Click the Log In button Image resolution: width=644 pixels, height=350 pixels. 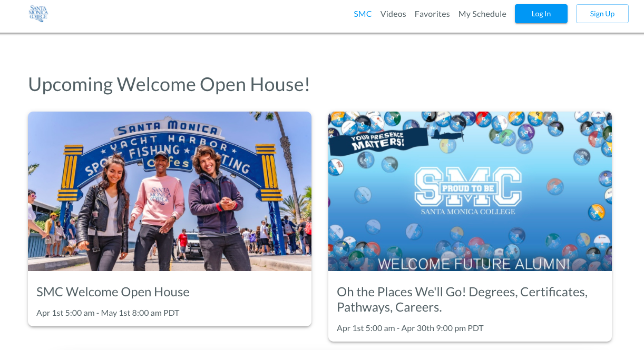tap(541, 14)
